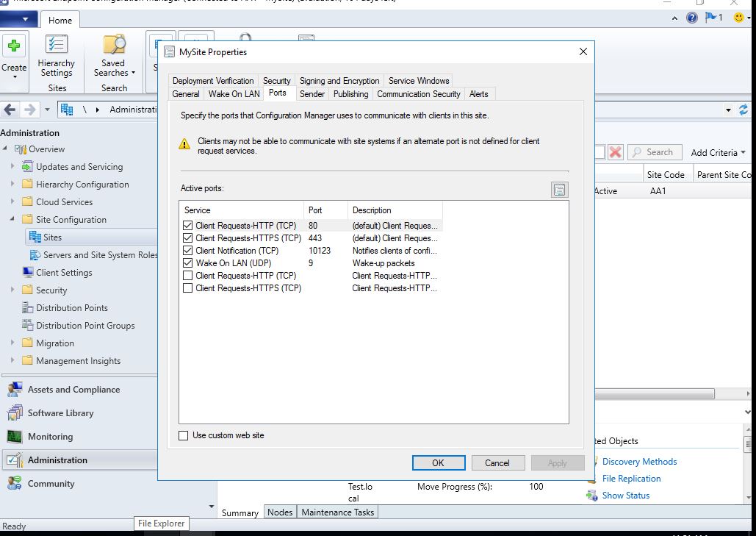Viewport: 756px width, 536px height.
Task: Open Saved Searches ribbon button
Action: pos(115,55)
